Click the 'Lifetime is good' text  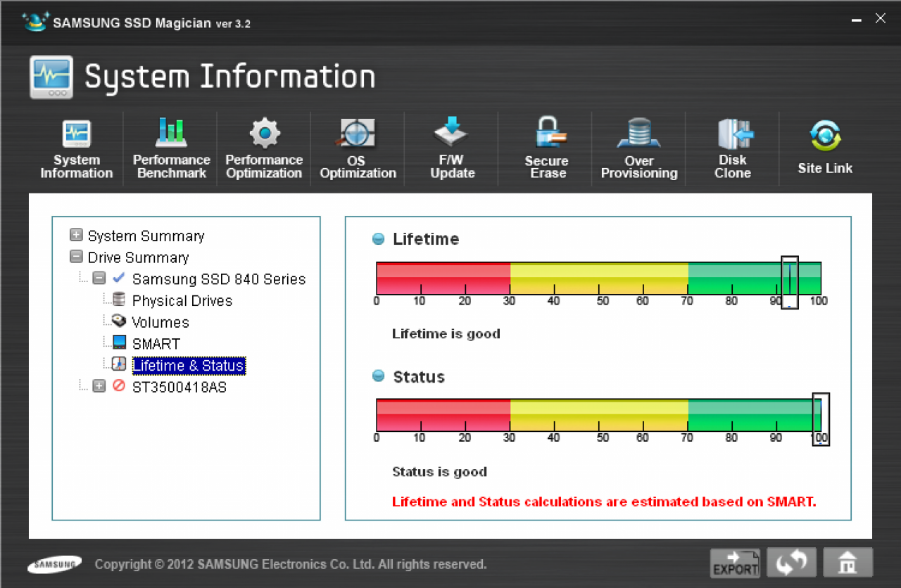(446, 333)
